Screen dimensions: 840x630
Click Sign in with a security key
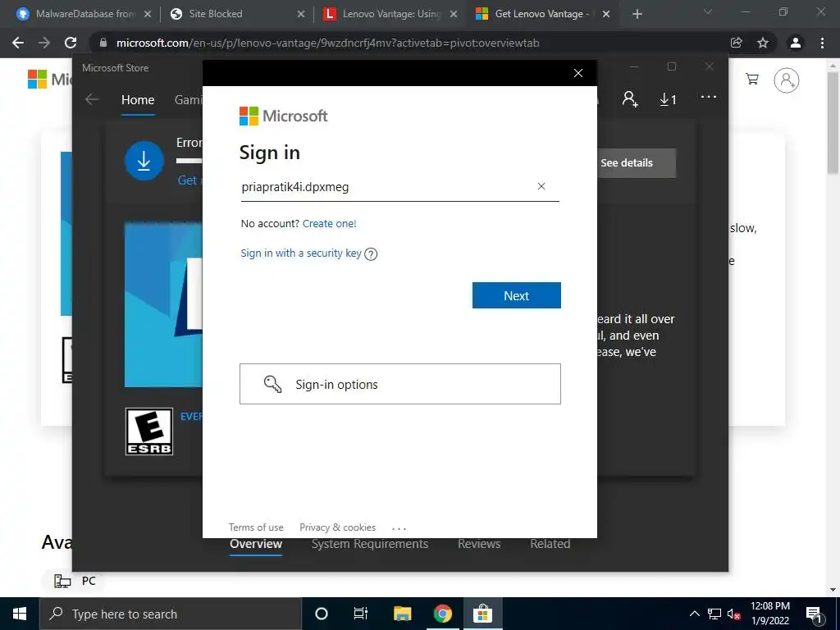[x=300, y=253]
